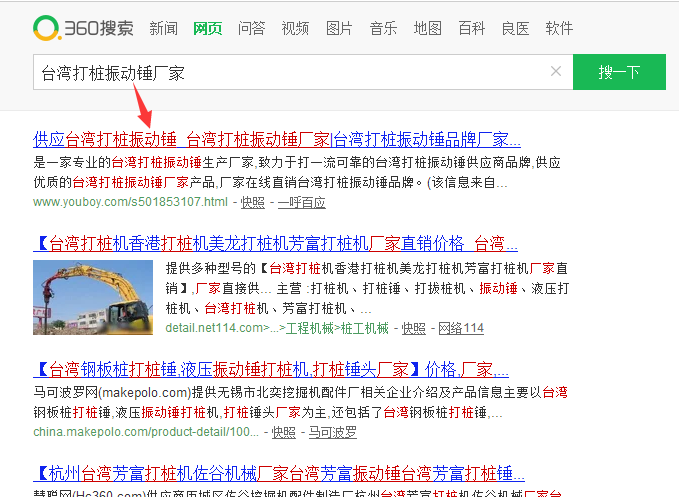Switch to the 地图 tab
Viewport: 679px width, 497px height.
coord(427,29)
